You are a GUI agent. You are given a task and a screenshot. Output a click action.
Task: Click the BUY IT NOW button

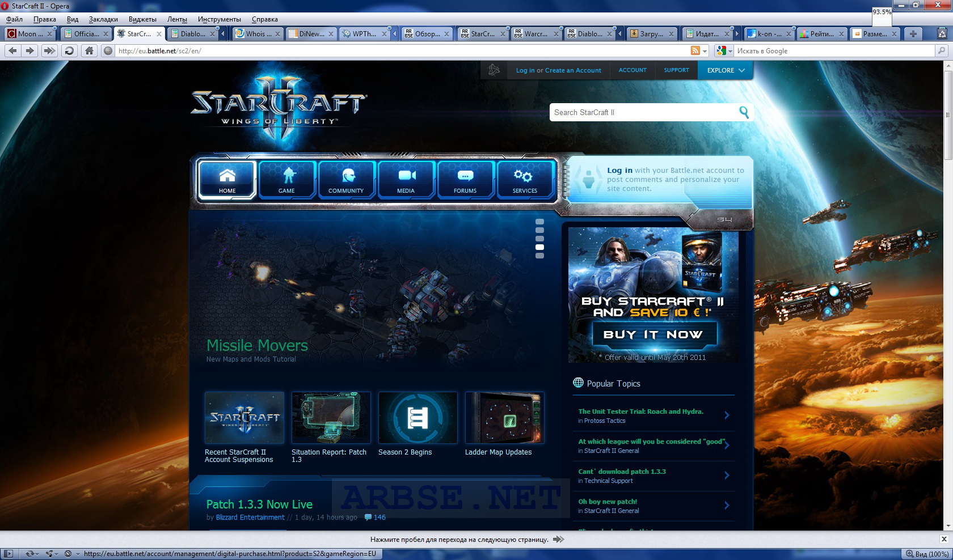(654, 334)
